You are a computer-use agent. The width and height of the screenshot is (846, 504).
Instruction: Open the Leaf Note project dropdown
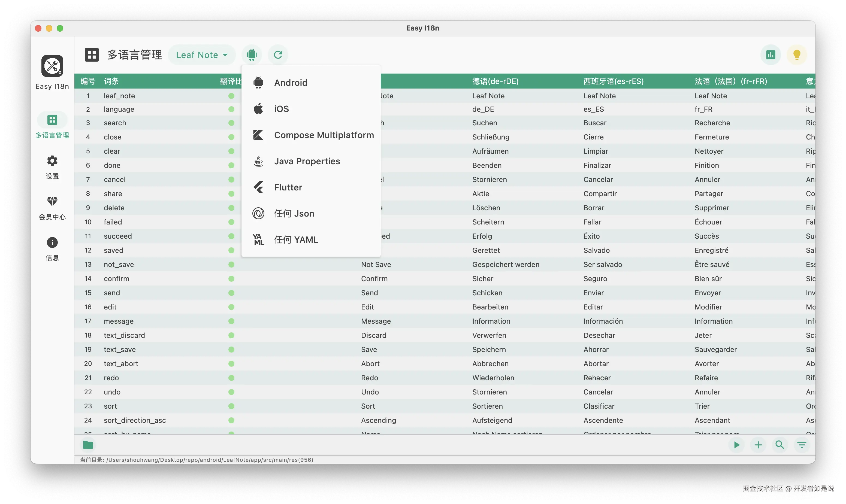pyautogui.click(x=202, y=54)
